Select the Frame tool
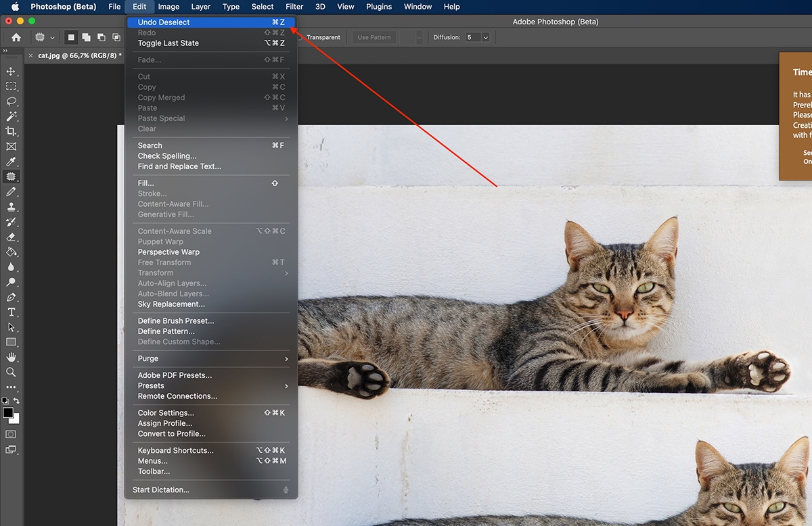The height and width of the screenshot is (526, 812). [11, 146]
